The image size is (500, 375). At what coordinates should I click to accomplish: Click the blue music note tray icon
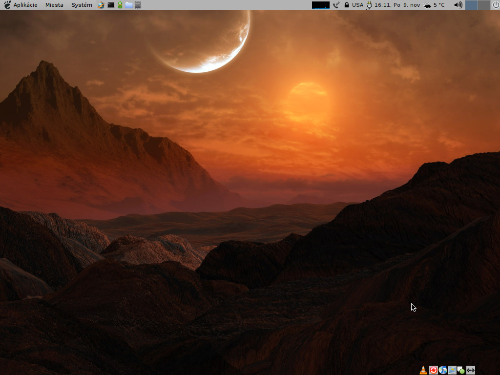[443, 370]
